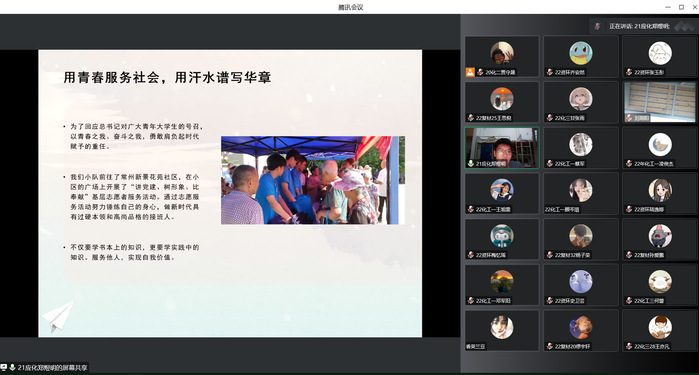Screen dimensions: 699x375
Task: Select the moon avatar participant tile
Action: coord(659,148)
